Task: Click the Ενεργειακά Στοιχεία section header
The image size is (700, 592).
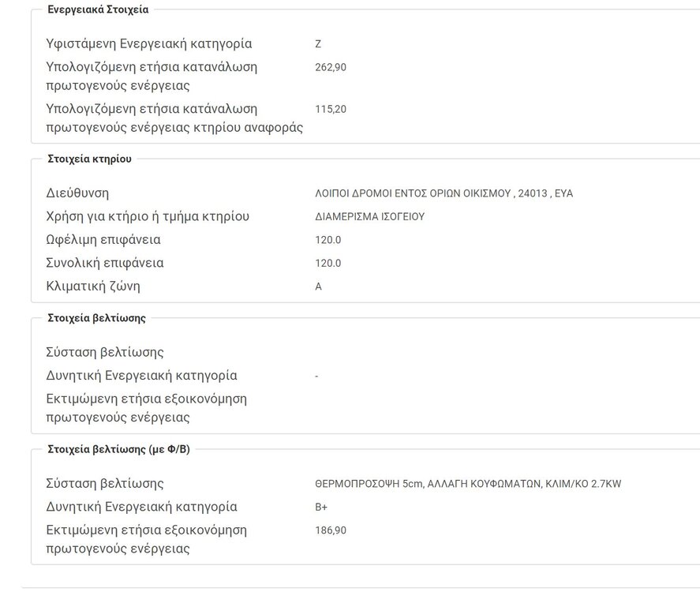Action: (98, 9)
